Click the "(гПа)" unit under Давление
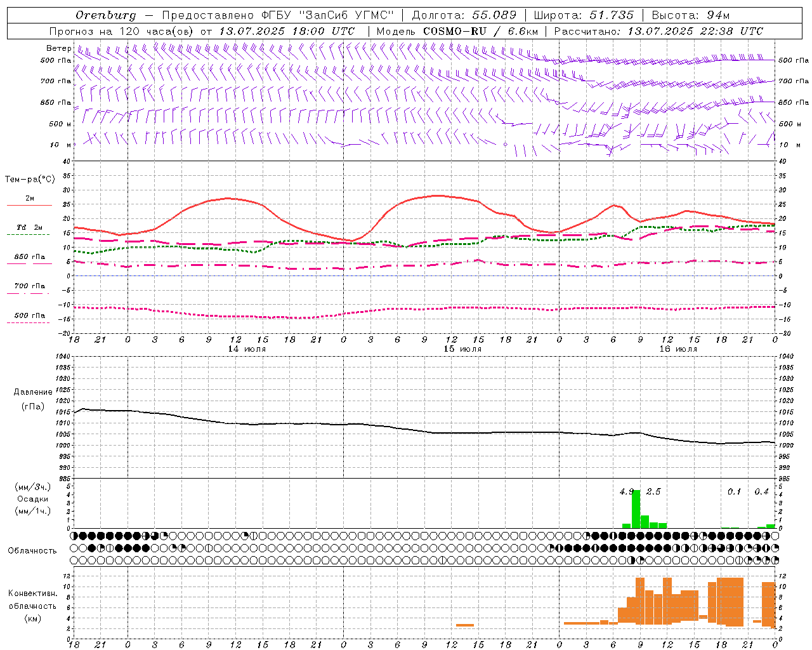Viewport: 812px width, 650px height. [33, 407]
